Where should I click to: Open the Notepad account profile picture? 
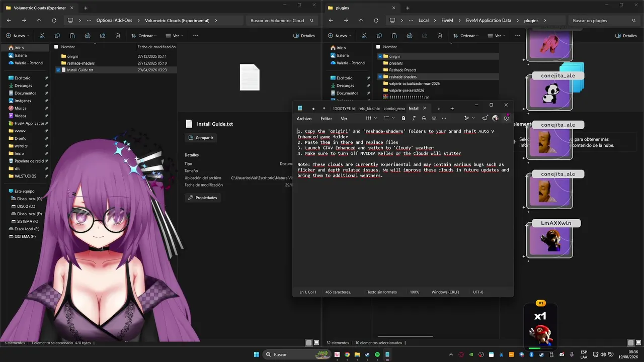tap(496, 118)
